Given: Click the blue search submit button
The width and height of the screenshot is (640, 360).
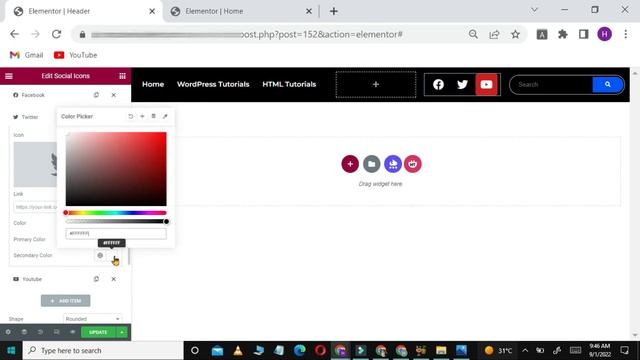Looking at the screenshot, I should point(608,84).
